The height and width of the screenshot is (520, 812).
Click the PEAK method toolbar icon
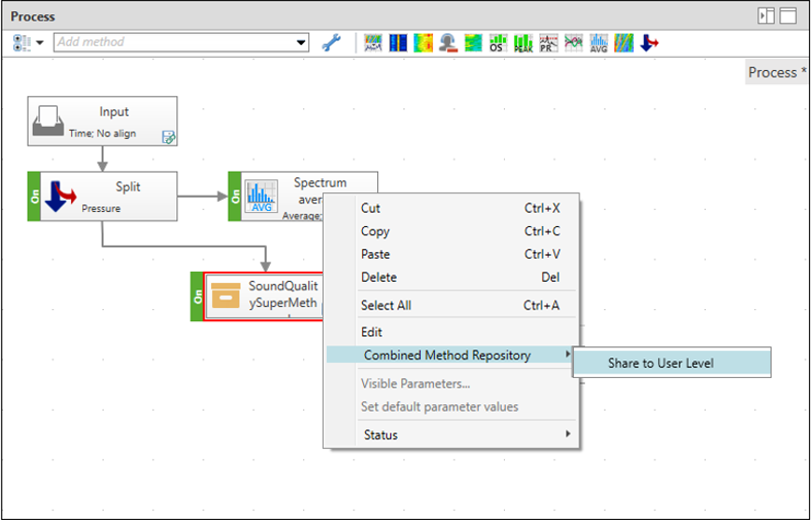[523, 42]
